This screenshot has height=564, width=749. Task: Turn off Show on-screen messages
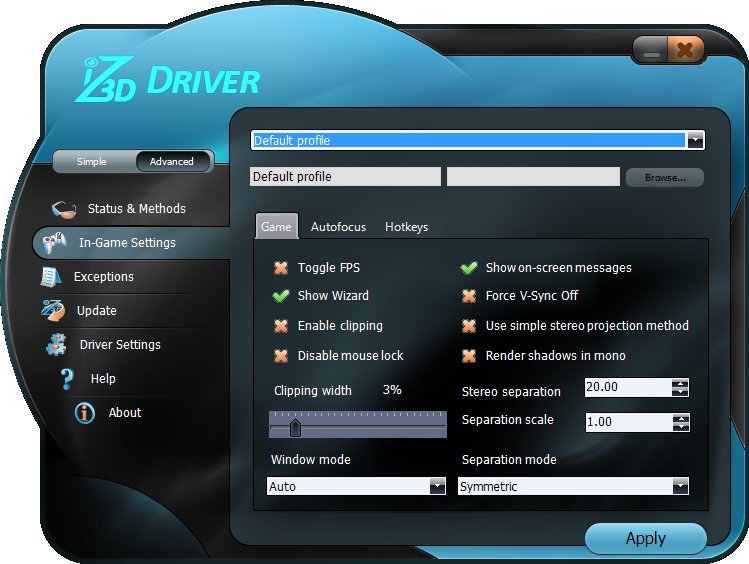[x=469, y=268]
